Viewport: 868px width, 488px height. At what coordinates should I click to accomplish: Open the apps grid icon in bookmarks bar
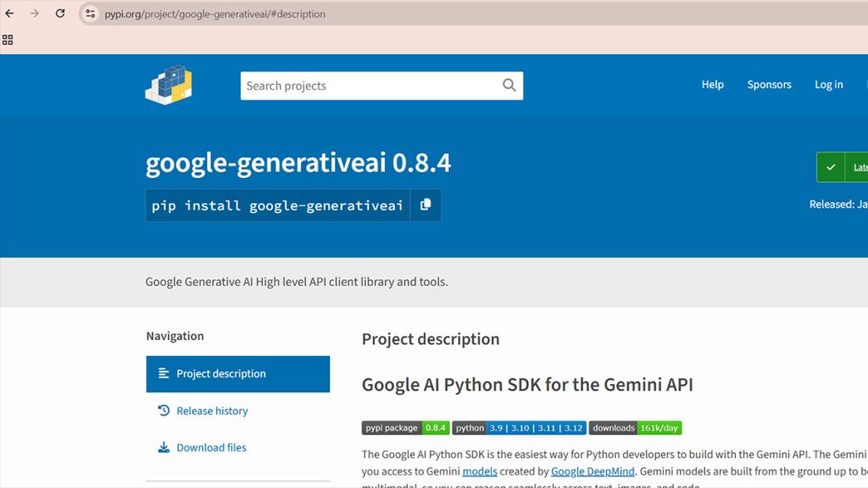click(x=8, y=40)
